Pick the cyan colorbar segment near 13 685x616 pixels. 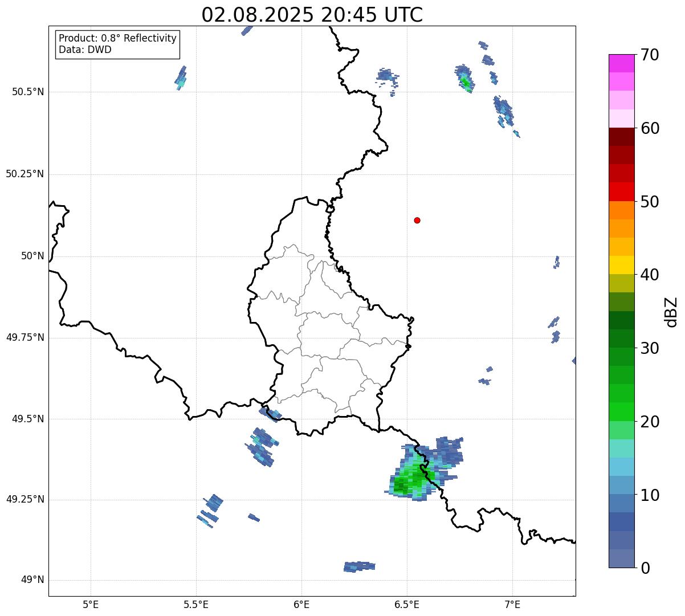pyautogui.click(x=622, y=467)
